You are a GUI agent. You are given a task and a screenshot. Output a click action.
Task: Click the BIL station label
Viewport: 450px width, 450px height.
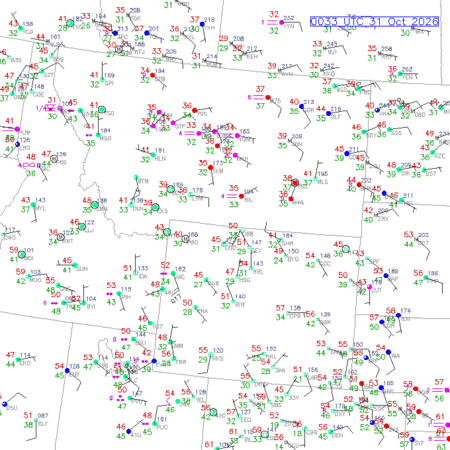[248, 200]
